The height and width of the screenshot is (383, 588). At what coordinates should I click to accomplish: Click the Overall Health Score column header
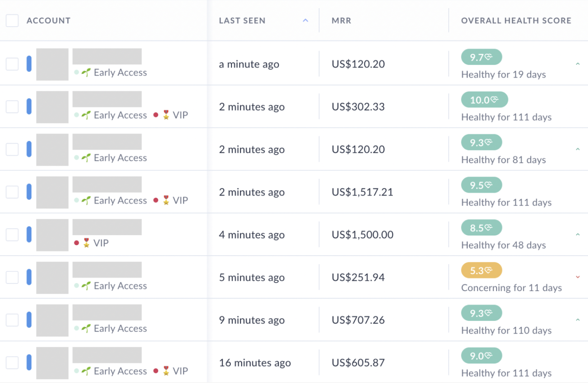click(x=516, y=21)
